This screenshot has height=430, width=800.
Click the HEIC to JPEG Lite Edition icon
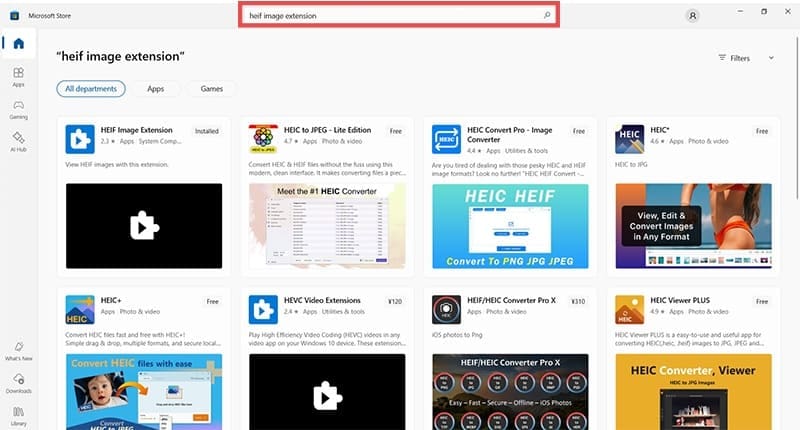pyautogui.click(x=263, y=139)
